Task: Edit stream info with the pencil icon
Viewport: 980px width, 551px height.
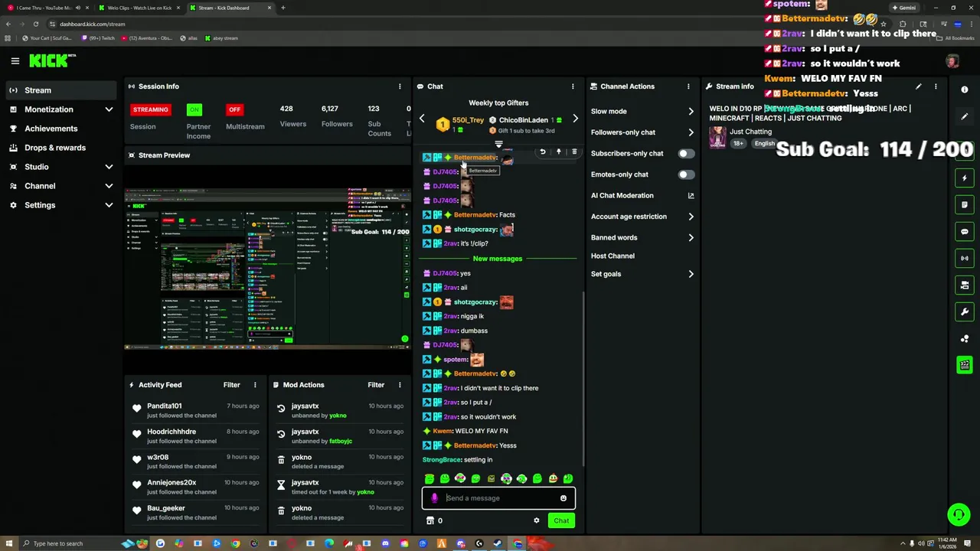Action: 918,86
